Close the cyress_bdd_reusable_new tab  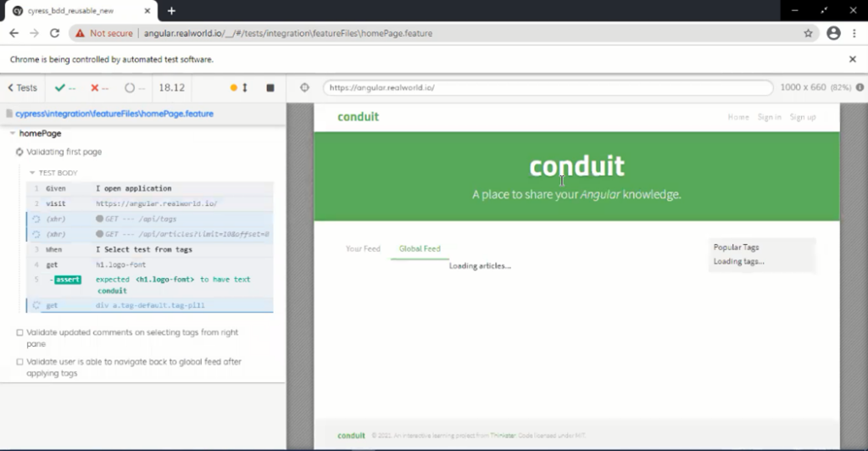coord(147,10)
